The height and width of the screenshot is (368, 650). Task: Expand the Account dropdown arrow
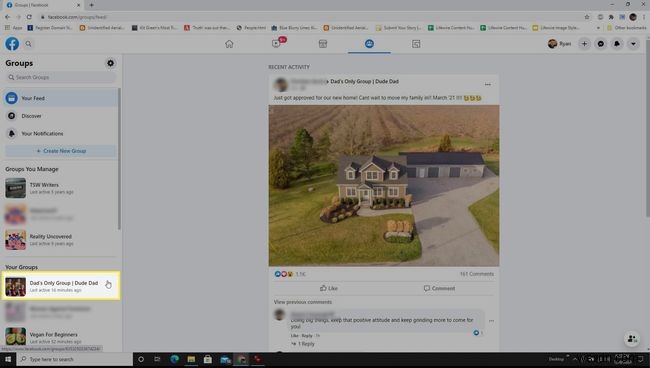633,44
